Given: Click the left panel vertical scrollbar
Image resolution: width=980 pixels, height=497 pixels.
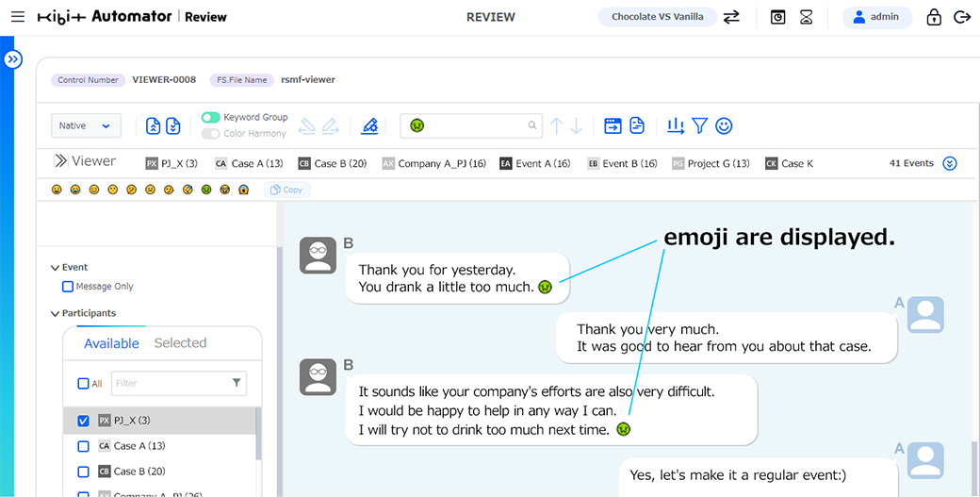Looking at the screenshot, I should (280, 372).
